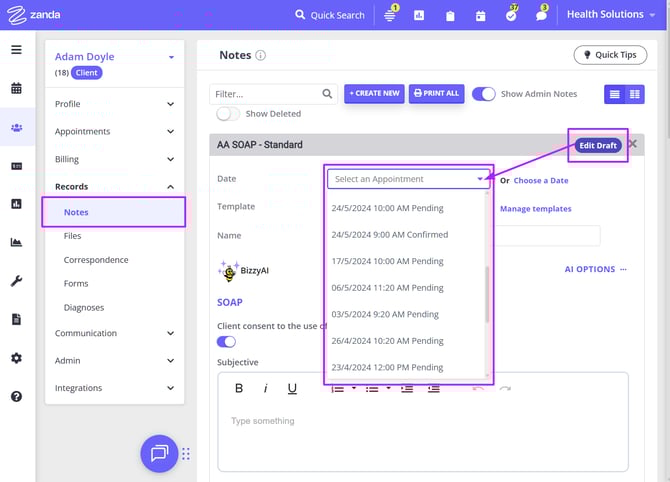Choose the 24/5/2024 9:00 AM Confirmed appointment

[x=390, y=235]
